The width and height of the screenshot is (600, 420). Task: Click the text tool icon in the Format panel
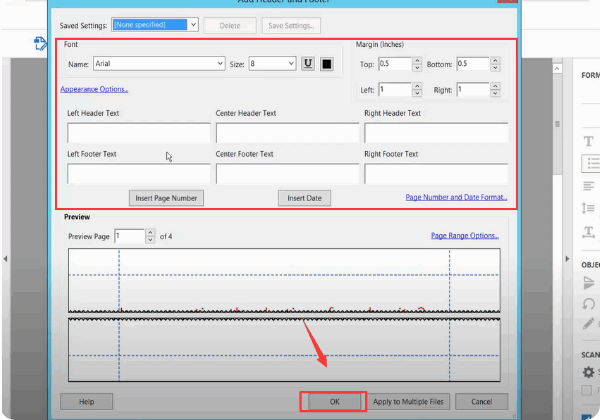coord(588,232)
